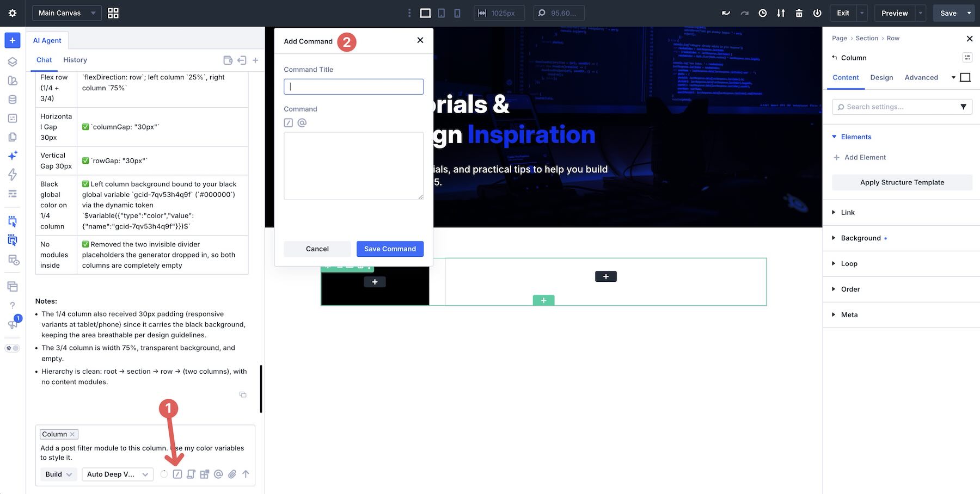Open the Build mode dropdown
Image resolution: width=980 pixels, height=494 pixels.
click(59, 474)
